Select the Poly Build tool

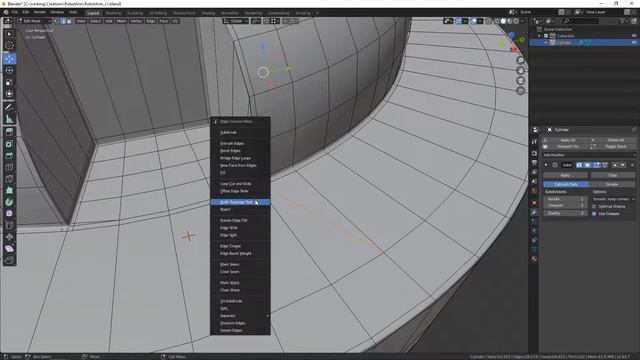click(9, 191)
